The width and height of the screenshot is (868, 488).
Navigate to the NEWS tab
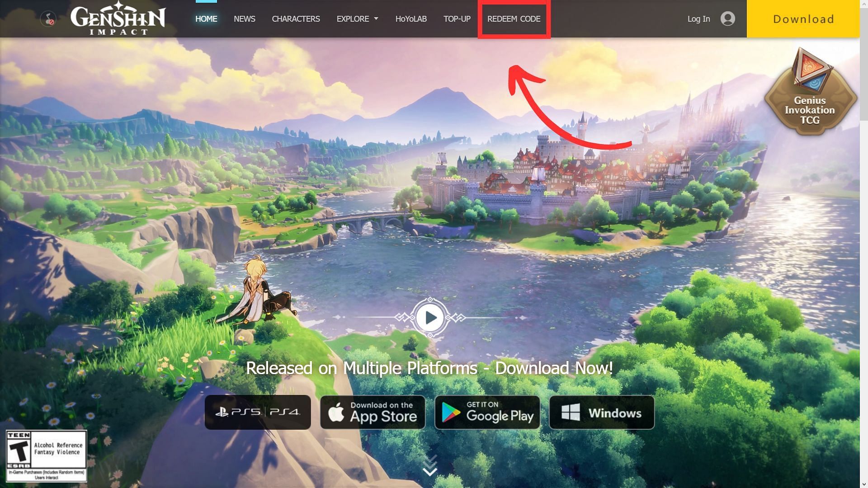[x=245, y=19]
